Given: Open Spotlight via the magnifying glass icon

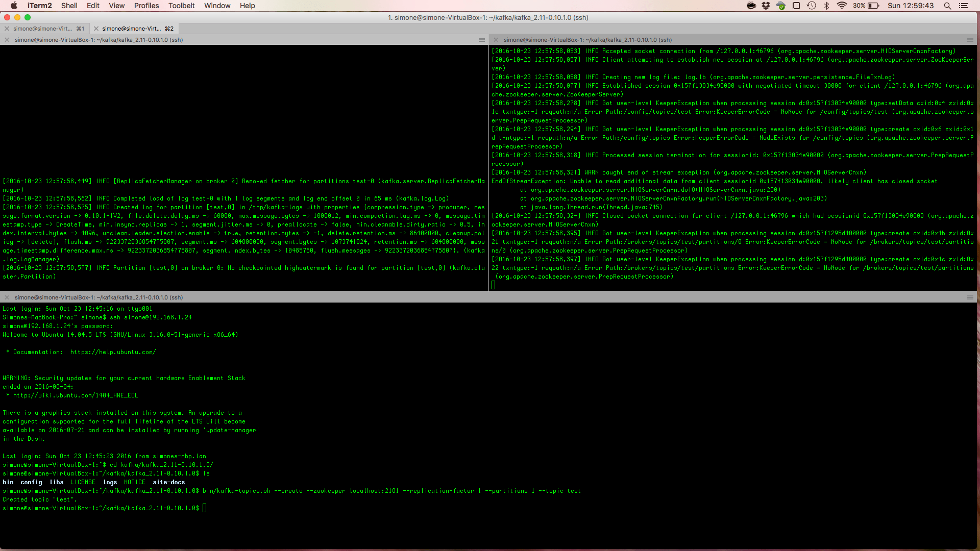Looking at the screenshot, I should click(x=947, y=6).
